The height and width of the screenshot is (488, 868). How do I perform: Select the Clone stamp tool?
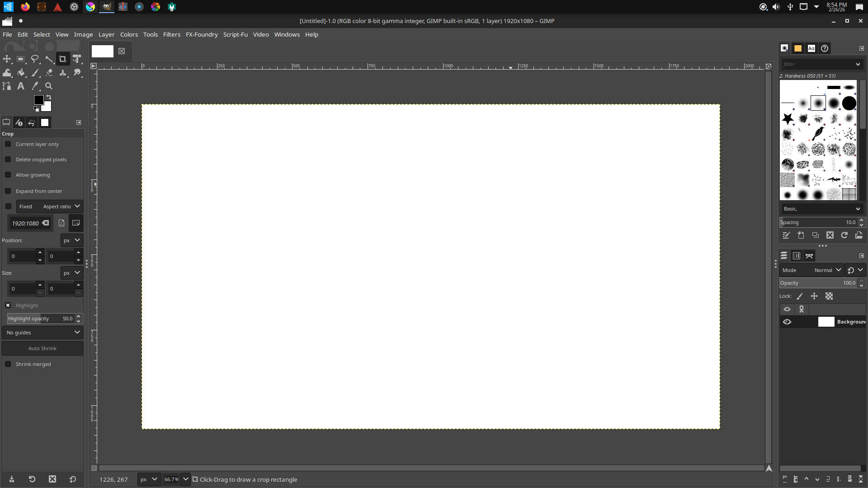(63, 72)
